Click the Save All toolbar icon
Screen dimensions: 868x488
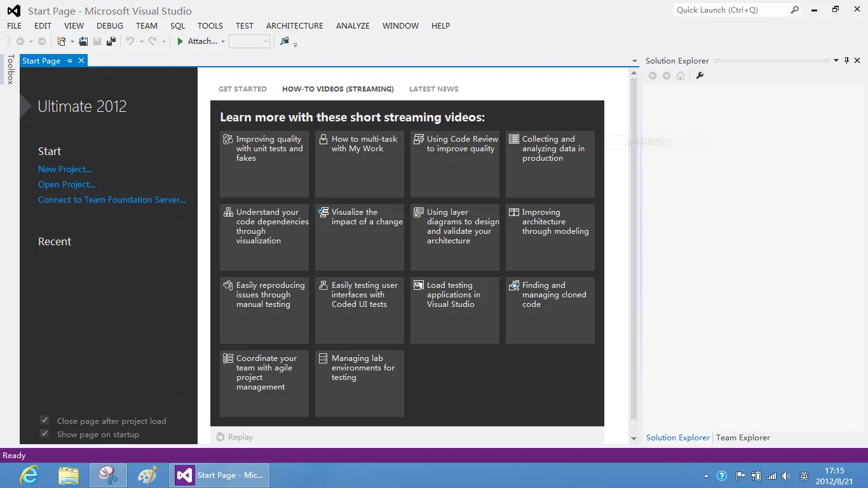(111, 41)
